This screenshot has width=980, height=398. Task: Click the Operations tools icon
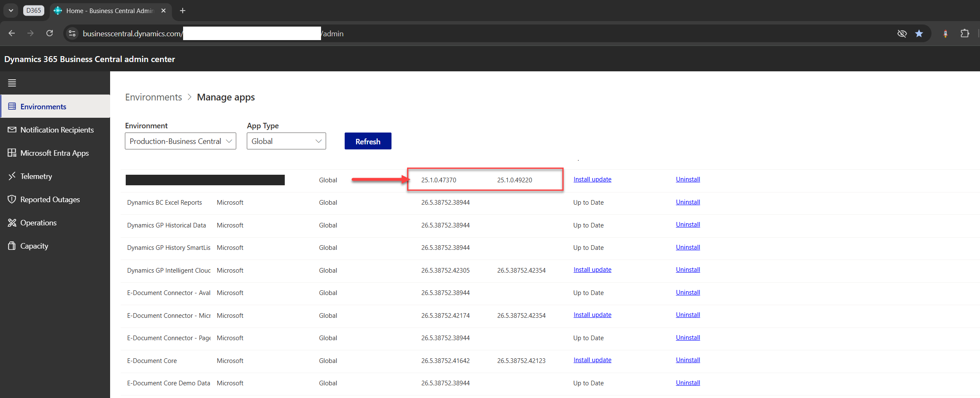pyautogui.click(x=12, y=222)
